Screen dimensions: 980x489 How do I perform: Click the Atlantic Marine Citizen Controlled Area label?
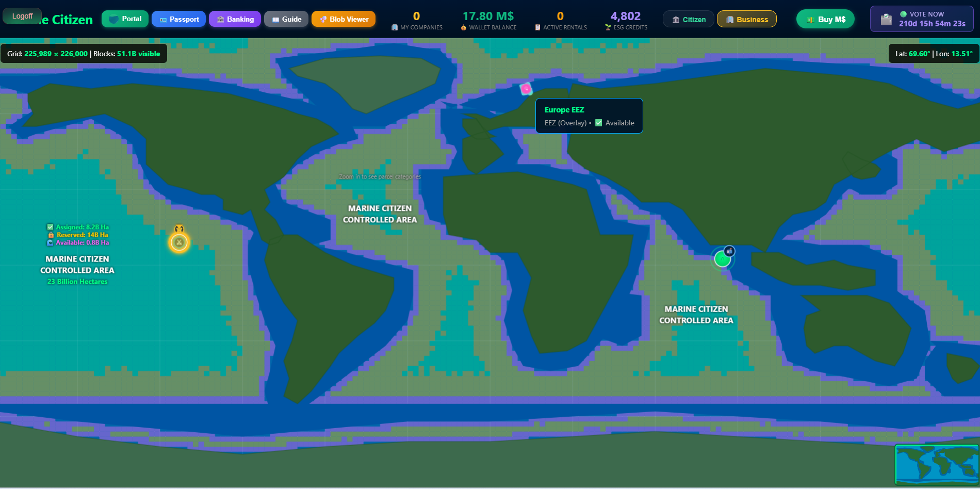click(380, 214)
